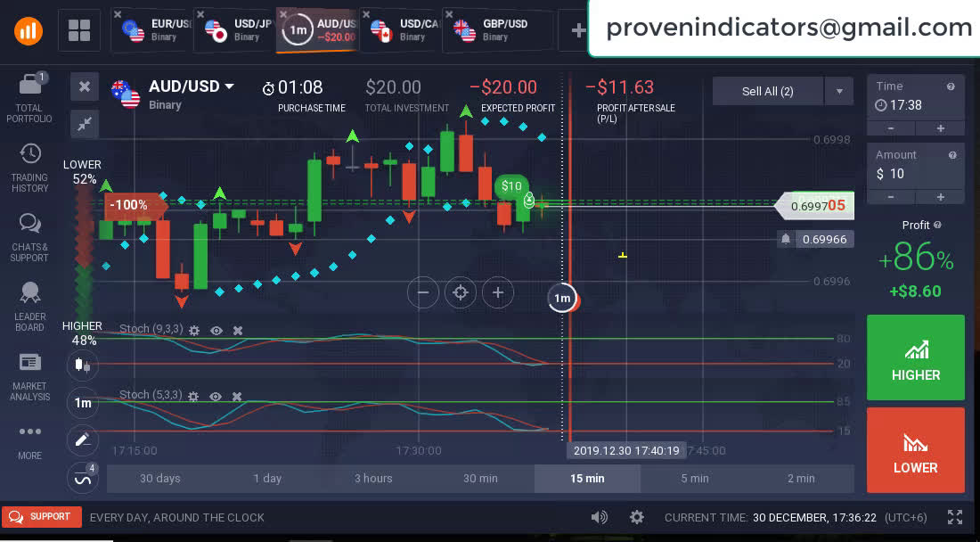Viewport: 980px width, 542px height.
Task: Increase the Amount with the plus stepper
Action: [x=940, y=197]
